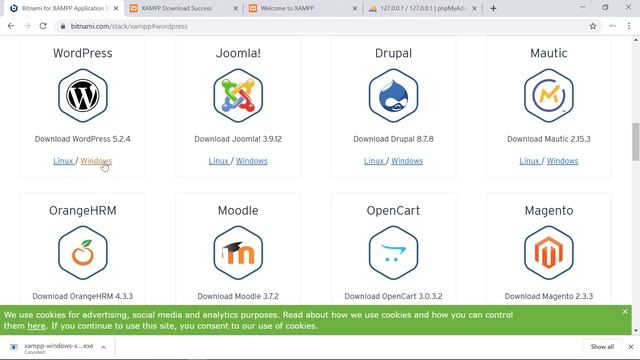Click scrollbar down arrow
The height and width of the screenshot is (360, 640).
[x=636, y=331]
